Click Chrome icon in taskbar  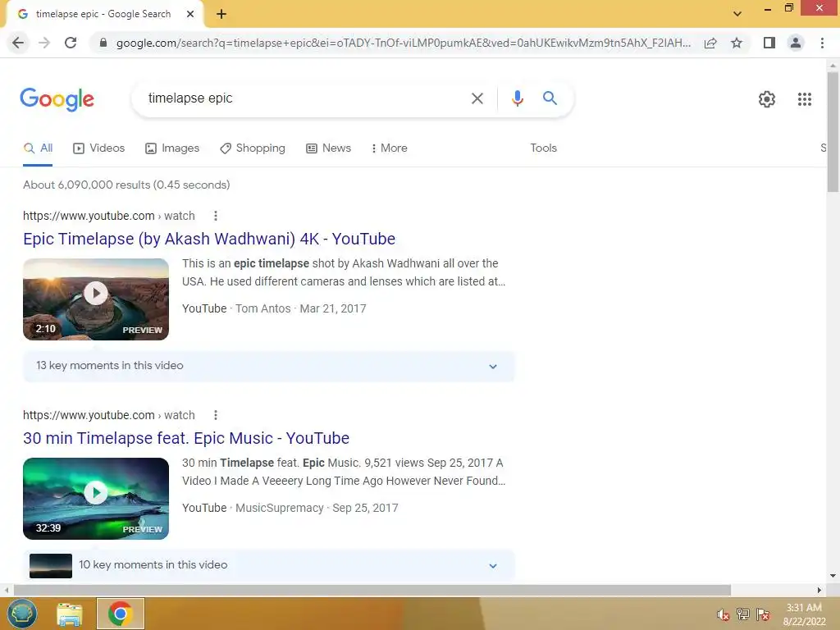pos(120,614)
